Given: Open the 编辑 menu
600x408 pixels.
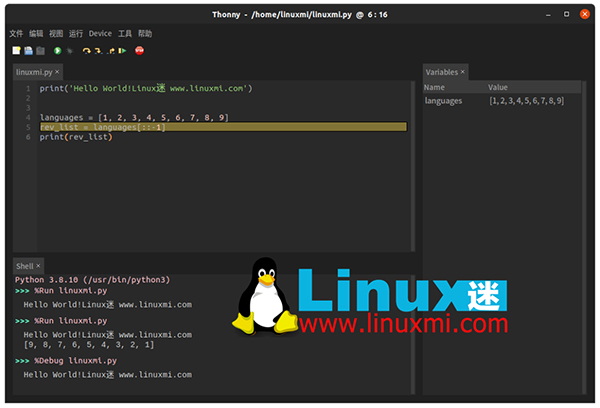Looking at the screenshot, I should [36, 34].
